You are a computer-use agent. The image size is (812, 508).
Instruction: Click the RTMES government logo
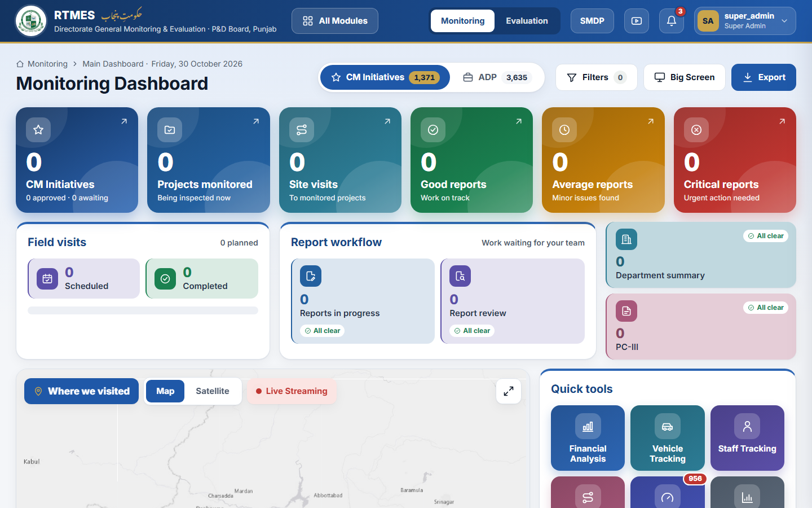[x=31, y=21]
